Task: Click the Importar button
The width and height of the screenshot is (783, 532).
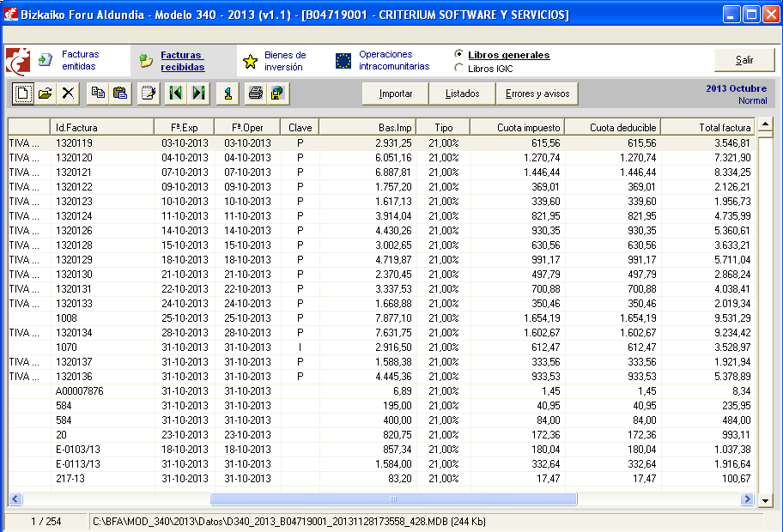Action: (396, 94)
